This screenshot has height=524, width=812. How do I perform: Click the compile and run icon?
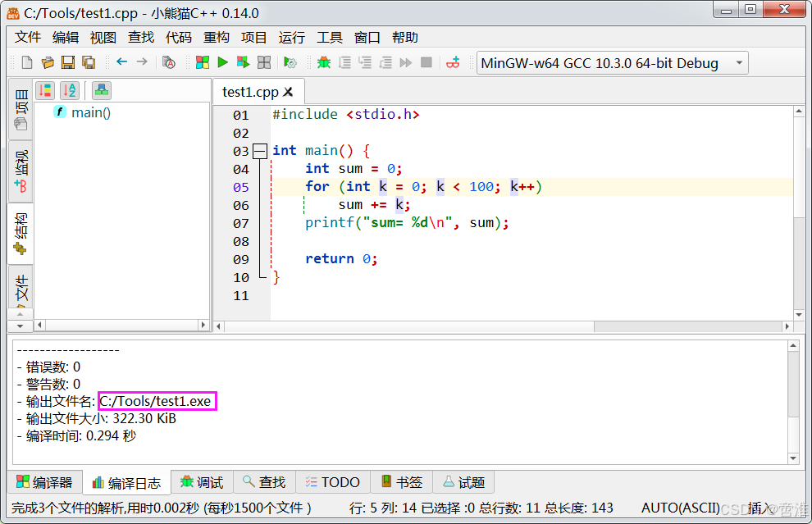[243, 62]
